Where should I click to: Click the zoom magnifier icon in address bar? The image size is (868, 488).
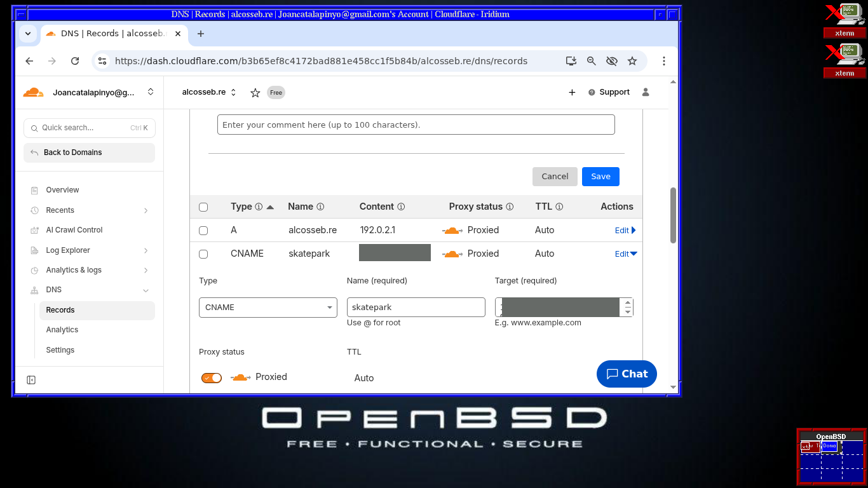tap(592, 61)
